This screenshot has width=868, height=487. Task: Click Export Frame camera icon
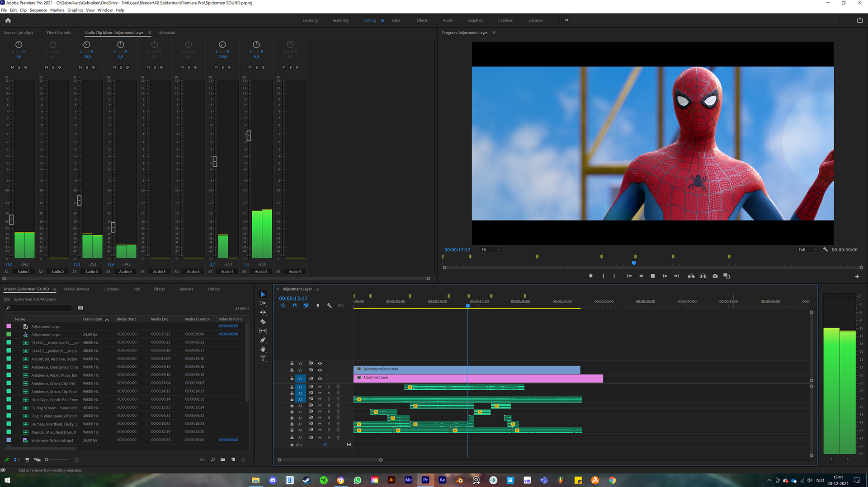tap(715, 276)
